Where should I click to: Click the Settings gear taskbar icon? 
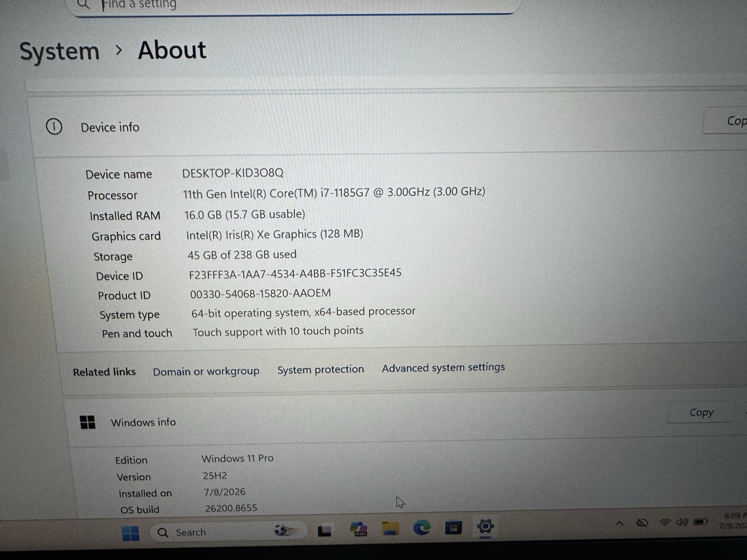[x=485, y=526]
